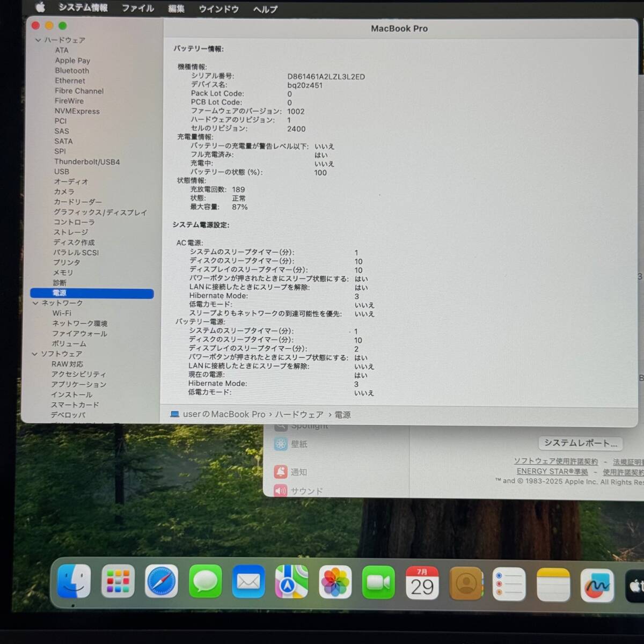Screen dimensions: 644x644
Task: Close the system information window
Action: 36,25
